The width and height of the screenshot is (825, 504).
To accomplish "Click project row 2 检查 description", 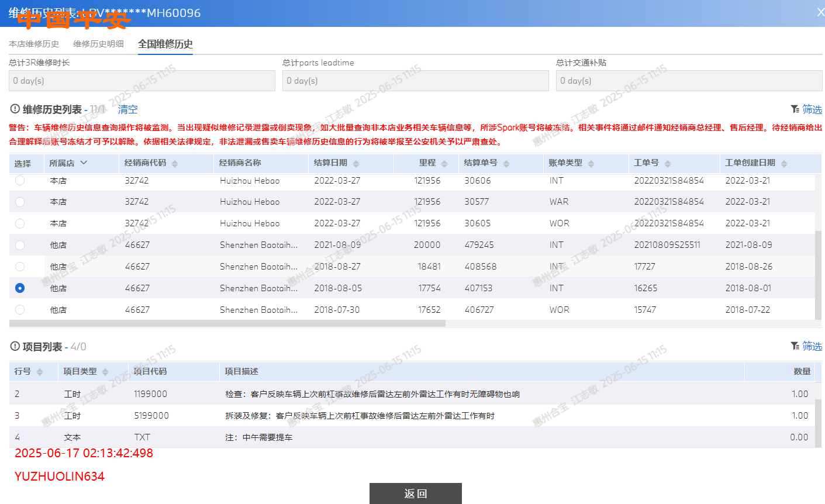I will (x=372, y=394).
